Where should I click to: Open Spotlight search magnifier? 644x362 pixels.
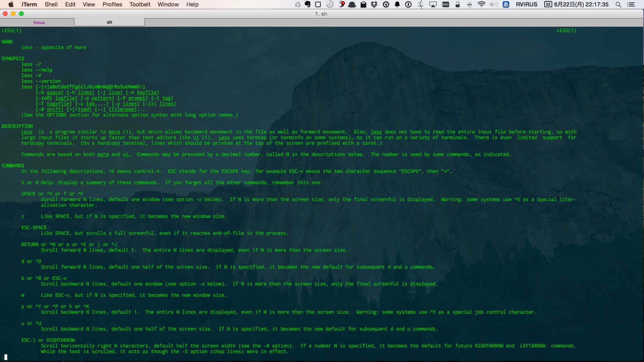click(619, 4)
